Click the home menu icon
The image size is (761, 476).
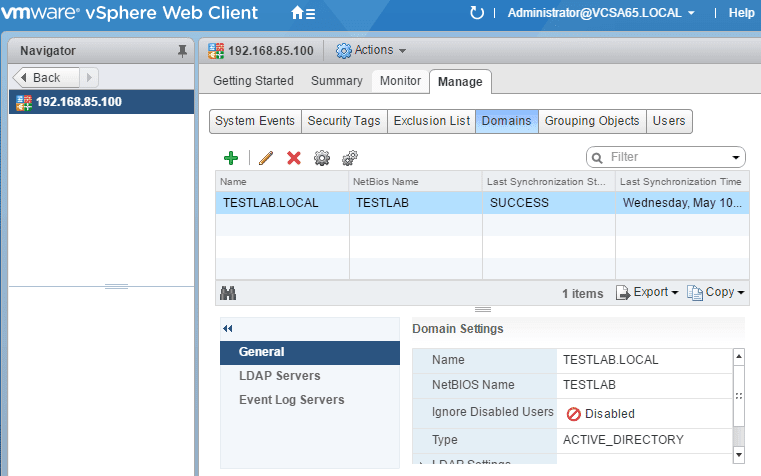point(302,14)
